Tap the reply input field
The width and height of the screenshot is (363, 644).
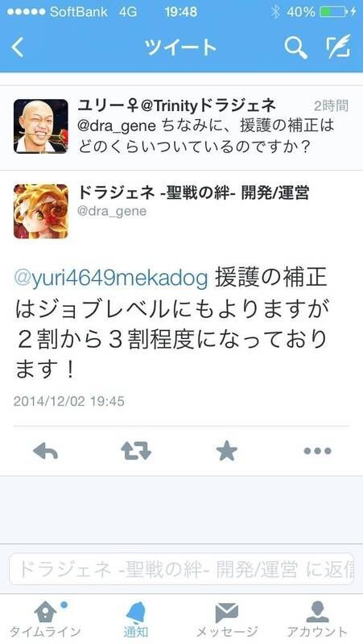[182, 569]
